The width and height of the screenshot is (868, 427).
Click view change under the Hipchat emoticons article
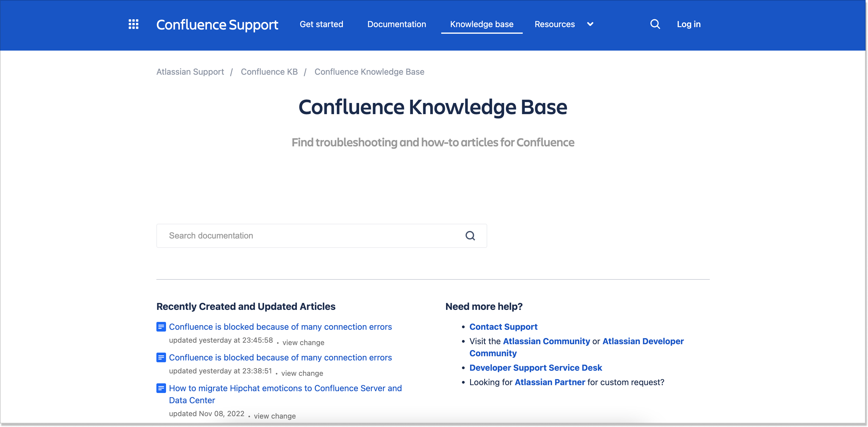point(275,416)
